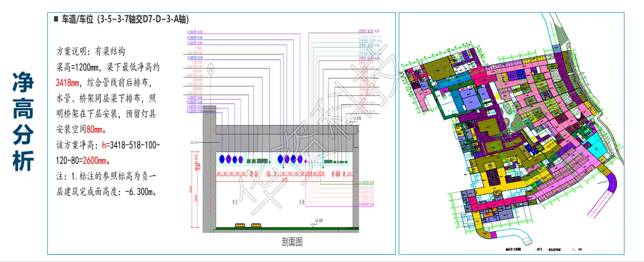Select the line 明桥架在下层安装，预留灯具

pos(106,114)
